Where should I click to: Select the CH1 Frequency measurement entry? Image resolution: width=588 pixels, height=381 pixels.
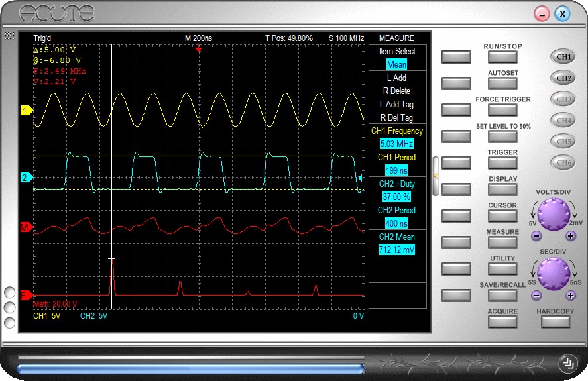tap(398, 137)
